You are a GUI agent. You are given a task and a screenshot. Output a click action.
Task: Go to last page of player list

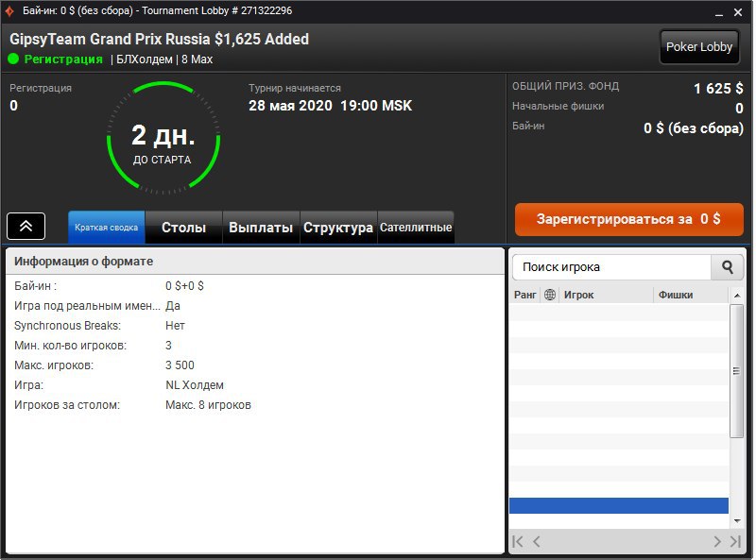pos(735,542)
